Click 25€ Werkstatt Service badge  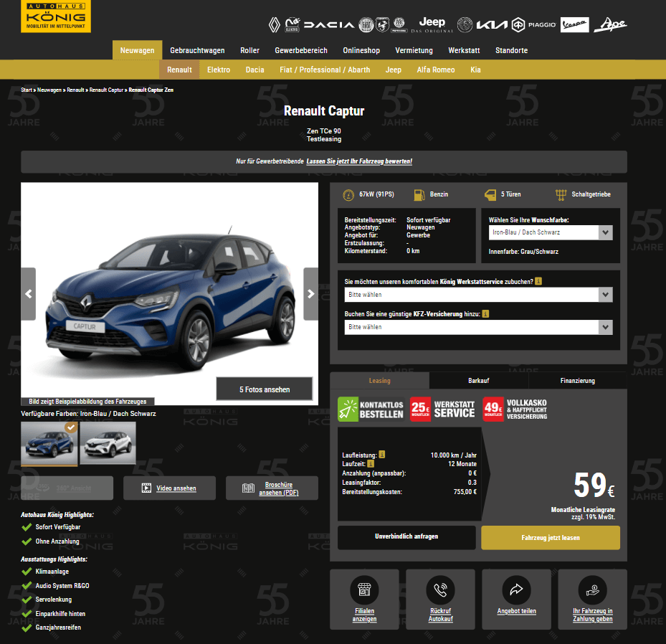point(442,409)
